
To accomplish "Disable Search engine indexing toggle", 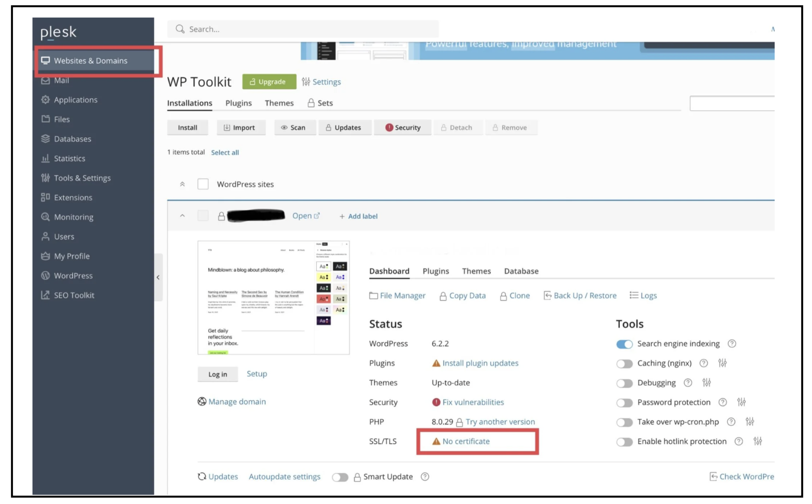I will [x=624, y=344].
